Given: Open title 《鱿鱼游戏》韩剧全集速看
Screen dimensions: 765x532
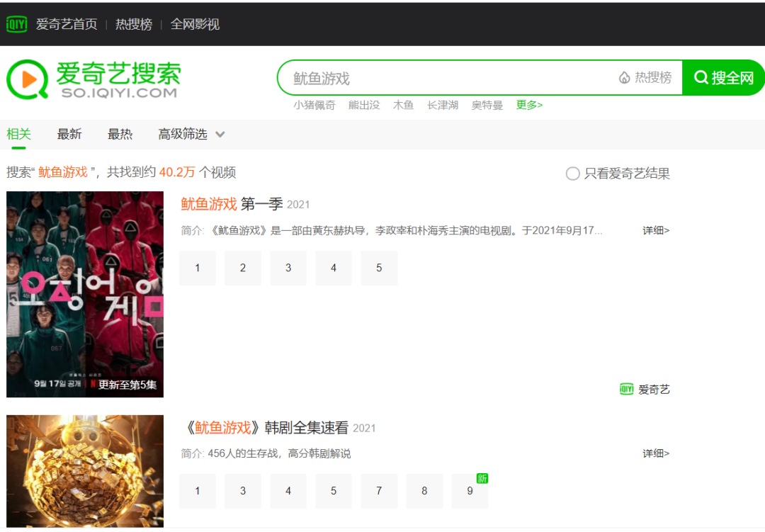Looking at the screenshot, I should tap(265, 428).
